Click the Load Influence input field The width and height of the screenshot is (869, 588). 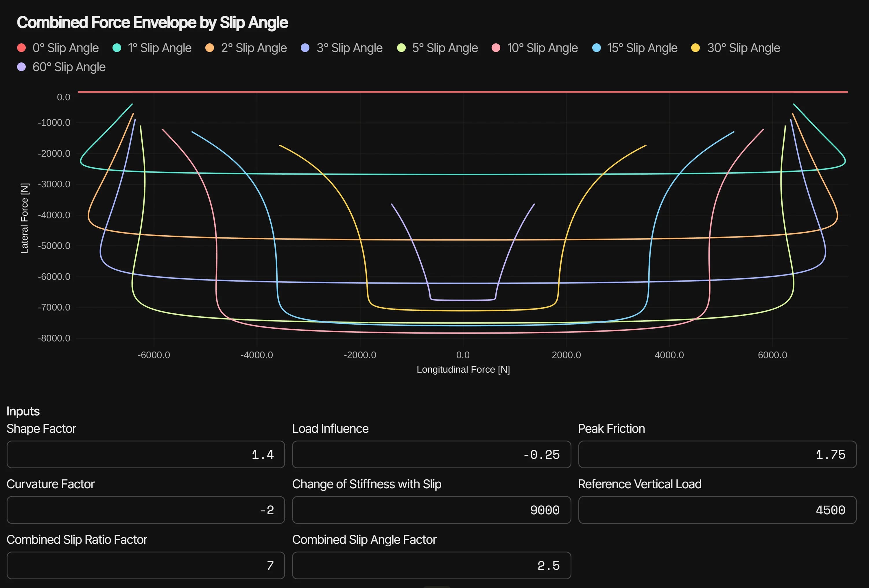click(x=431, y=454)
